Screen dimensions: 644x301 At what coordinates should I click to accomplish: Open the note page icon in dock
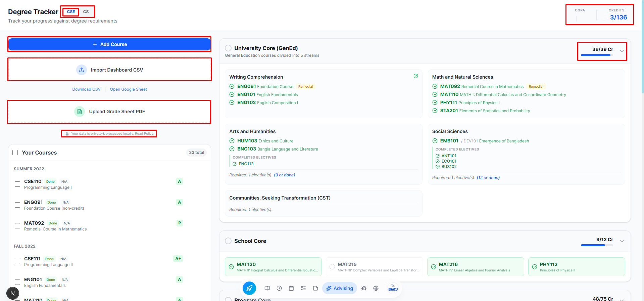pyautogui.click(x=315, y=288)
